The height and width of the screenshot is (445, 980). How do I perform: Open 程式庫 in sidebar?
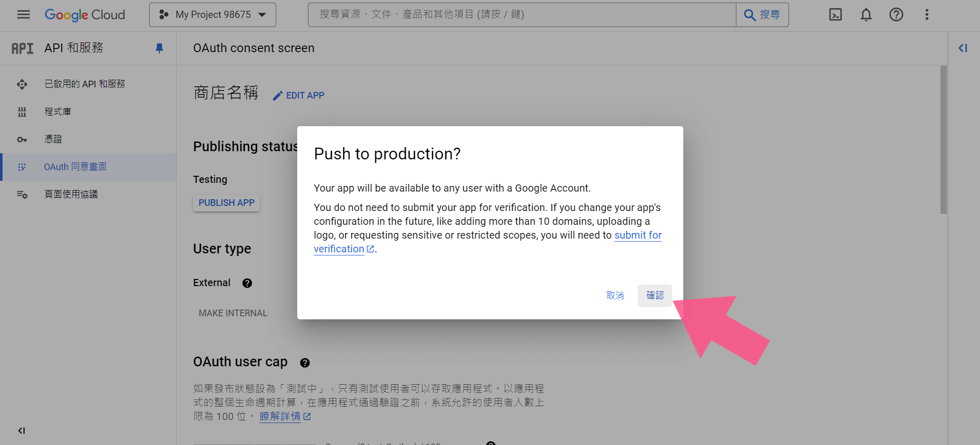click(88, 111)
